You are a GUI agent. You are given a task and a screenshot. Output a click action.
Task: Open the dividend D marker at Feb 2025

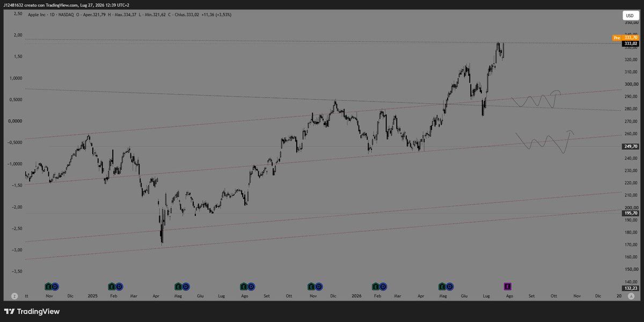(x=118, y=286)
